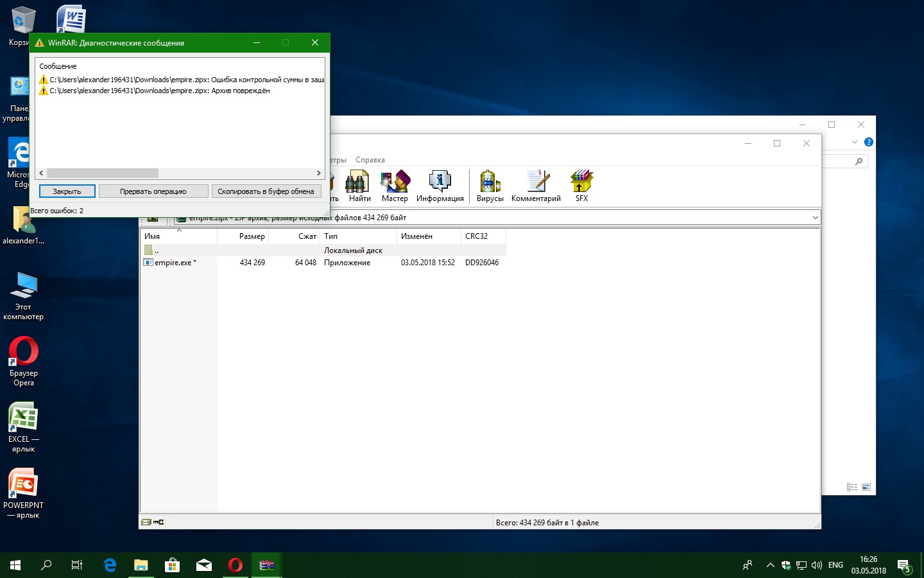
Task: Switch Explorer to large icons view
Action: click(x=866, y=487)
